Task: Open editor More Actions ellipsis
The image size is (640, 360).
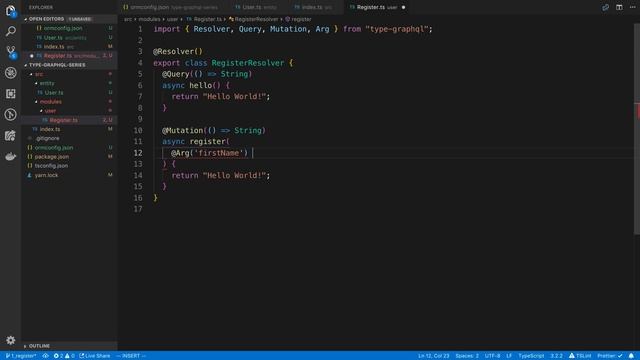Action: click(x=632, y=7)
